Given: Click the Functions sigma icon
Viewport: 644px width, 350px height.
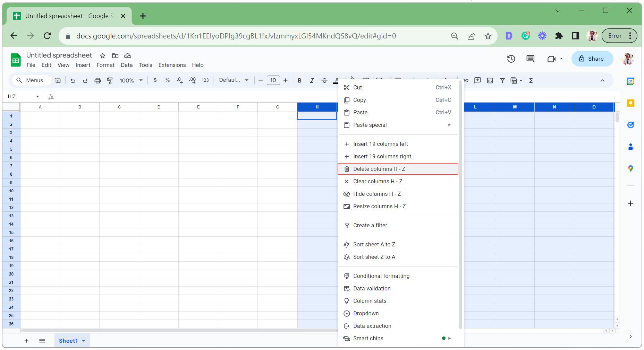Looking at the screenshot, I should 531,80.
